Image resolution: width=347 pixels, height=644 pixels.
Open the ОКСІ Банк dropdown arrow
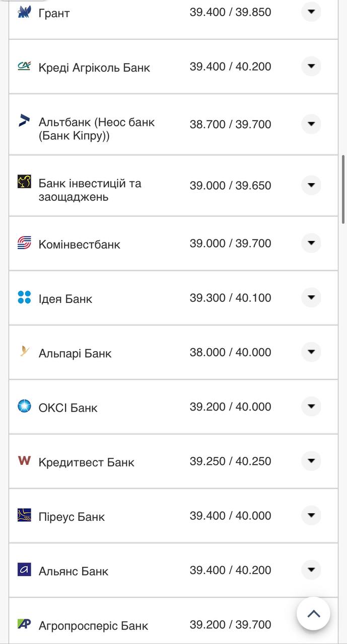tap(311, 406)
